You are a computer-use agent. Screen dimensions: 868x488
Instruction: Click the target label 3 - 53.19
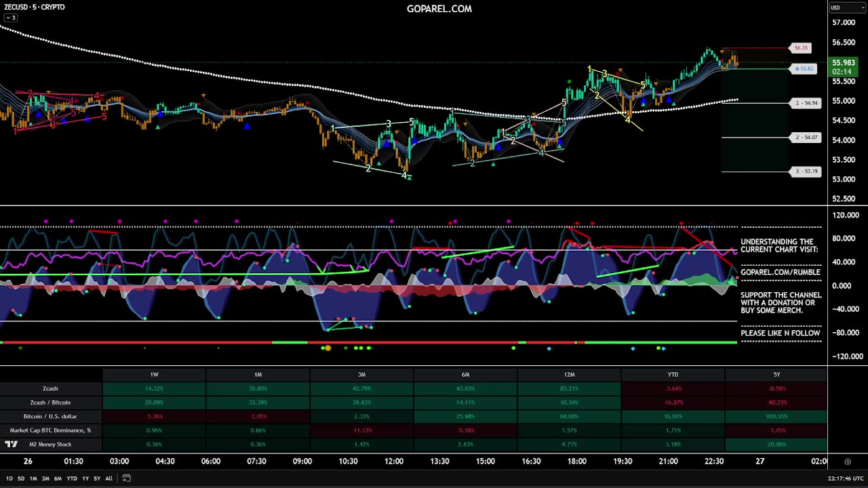(806, 171)
